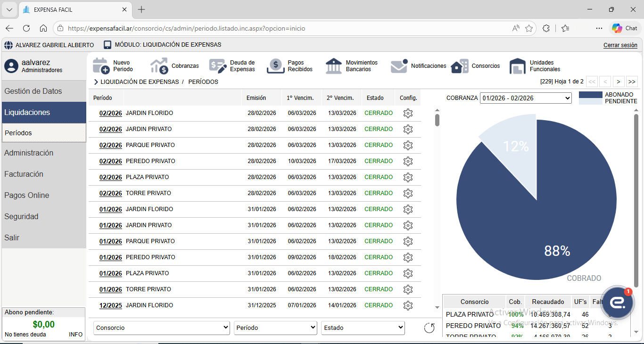Click the refresh filter reset icon
Screen dimensions: 644x344
[x=429, y=328]
